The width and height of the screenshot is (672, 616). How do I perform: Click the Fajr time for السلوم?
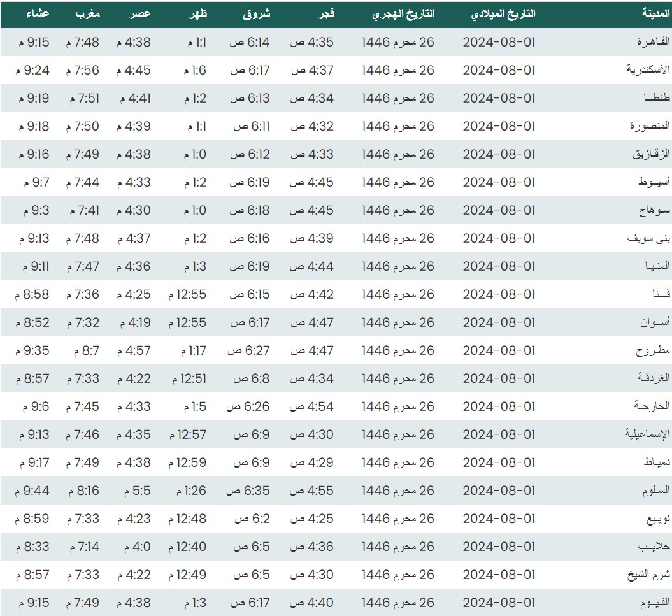point(312,491)
